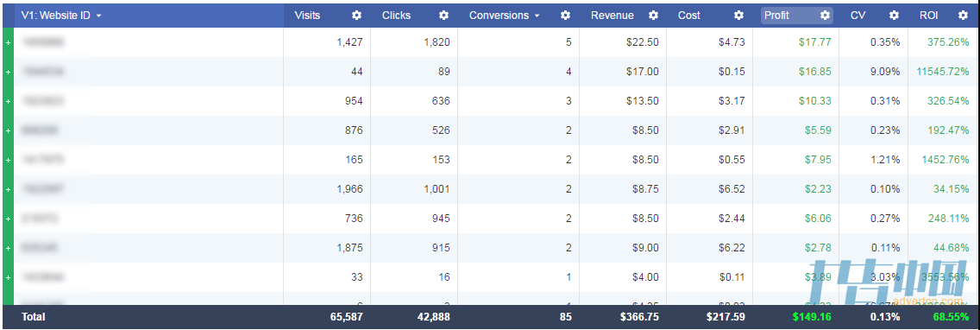Sort table by the Profit header
Screen dimensions: 980x330
tap(777, 16)
